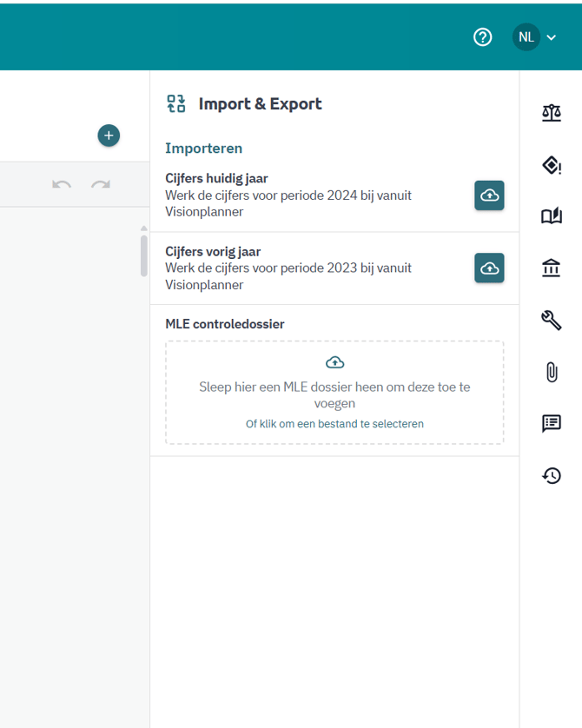This screenshot has width=582, height=728.
Task: Click the undo arrow
Action: click(x=62, y=184)
